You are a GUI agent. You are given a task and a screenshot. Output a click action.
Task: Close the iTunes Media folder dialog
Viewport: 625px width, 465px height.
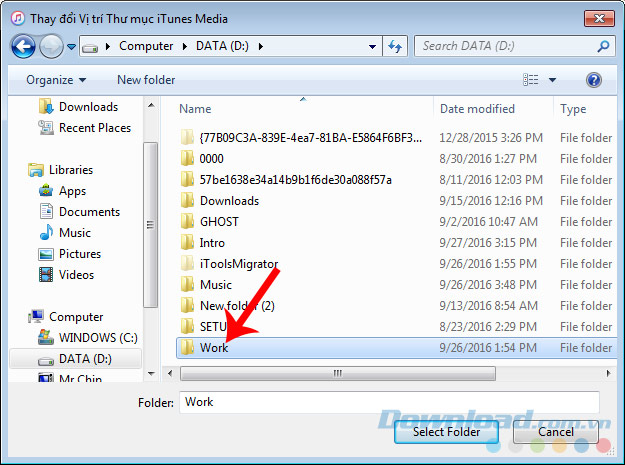coord(599,19)
